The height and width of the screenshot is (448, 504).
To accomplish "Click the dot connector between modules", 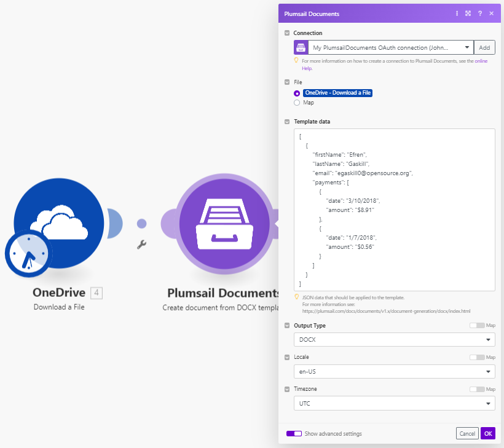I will (x=141, y=223).
